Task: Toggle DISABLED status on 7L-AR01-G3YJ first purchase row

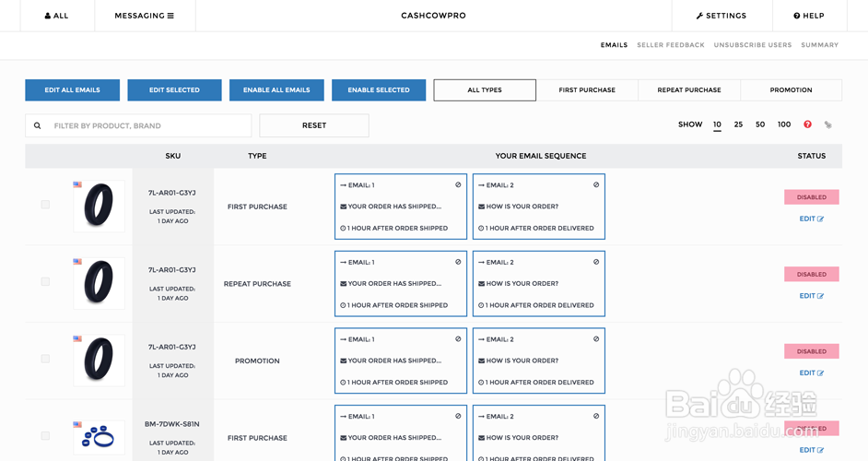Action: 812,197
